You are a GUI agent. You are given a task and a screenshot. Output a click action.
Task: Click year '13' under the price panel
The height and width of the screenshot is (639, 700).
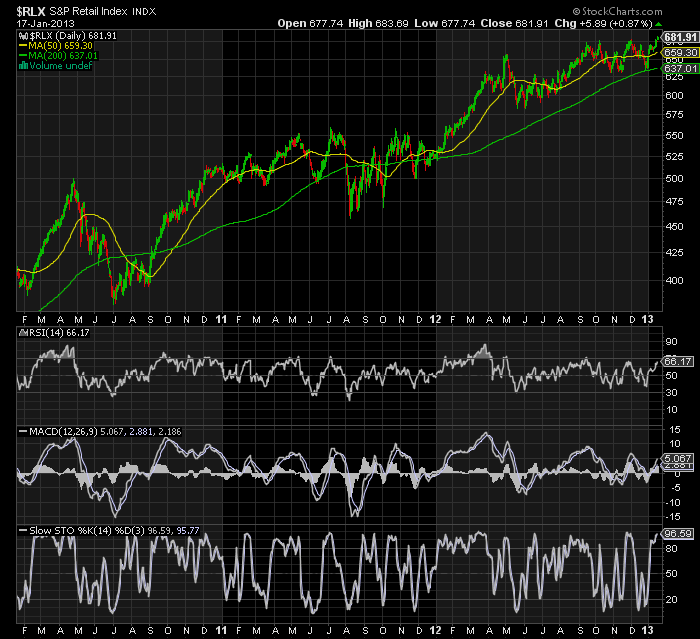647,320
